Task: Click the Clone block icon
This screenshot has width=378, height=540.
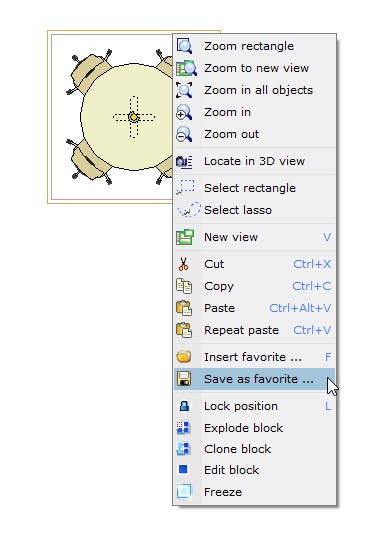Action: (183, 449)
